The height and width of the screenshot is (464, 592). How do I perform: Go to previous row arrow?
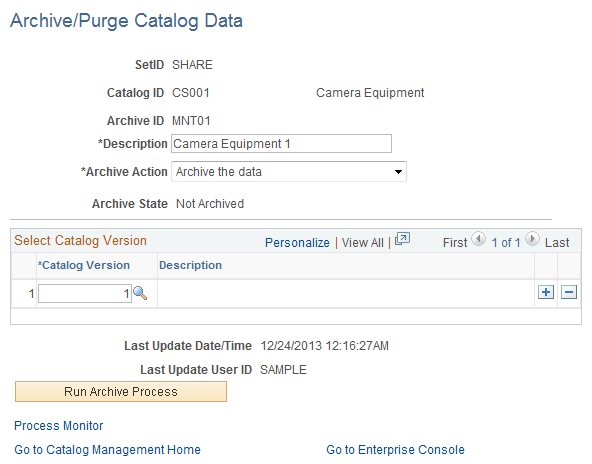click(x=479, y=239)
